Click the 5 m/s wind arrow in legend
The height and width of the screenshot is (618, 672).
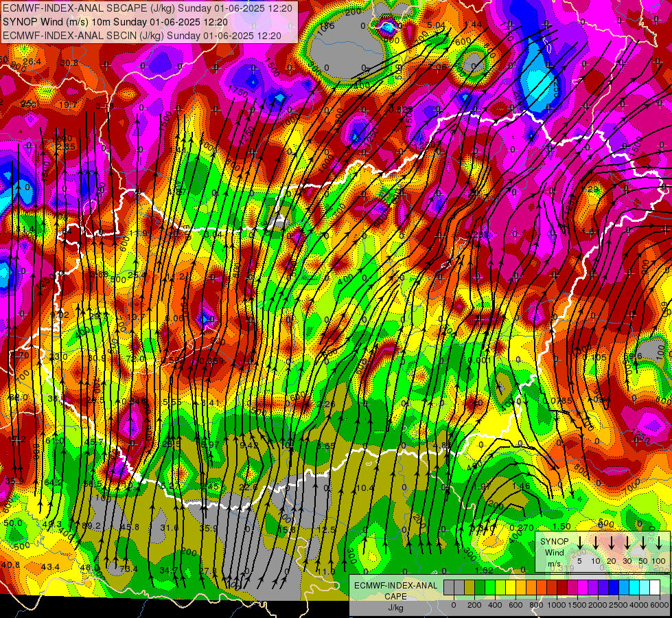[x=580, y=543]
